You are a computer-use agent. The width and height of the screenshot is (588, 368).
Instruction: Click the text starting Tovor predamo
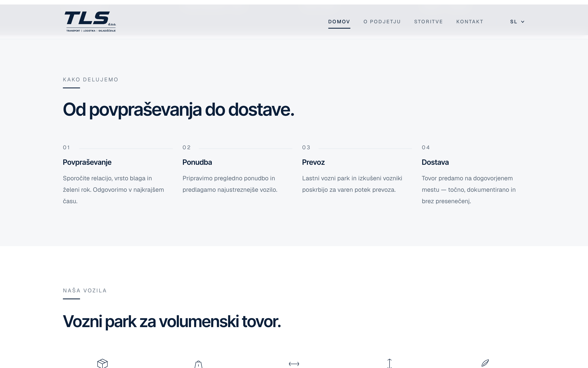click(x=469, y=190)
